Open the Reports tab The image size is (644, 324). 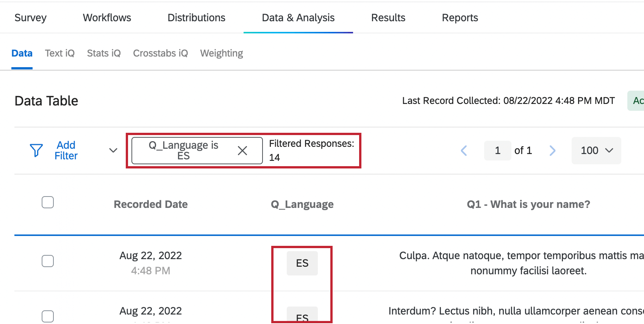coord(460,17)
